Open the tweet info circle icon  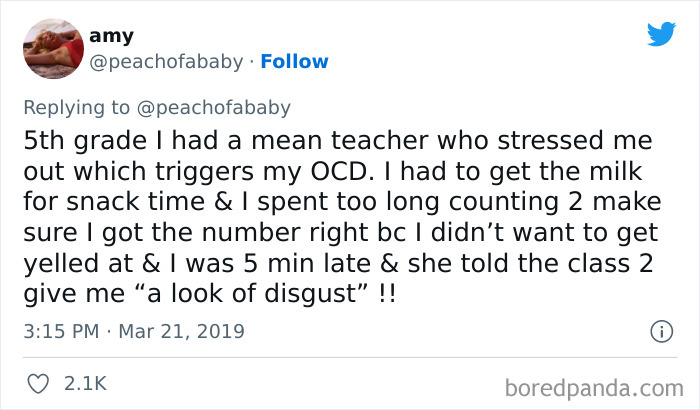click(661, 332)
